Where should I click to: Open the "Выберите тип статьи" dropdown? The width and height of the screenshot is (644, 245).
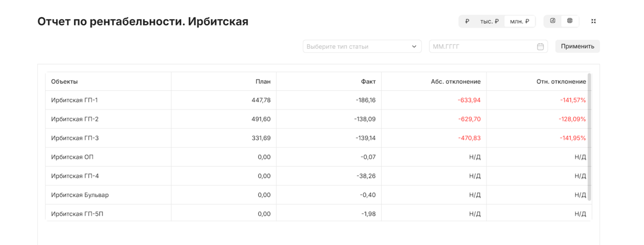pyautogui.click(x=362, y=46)
